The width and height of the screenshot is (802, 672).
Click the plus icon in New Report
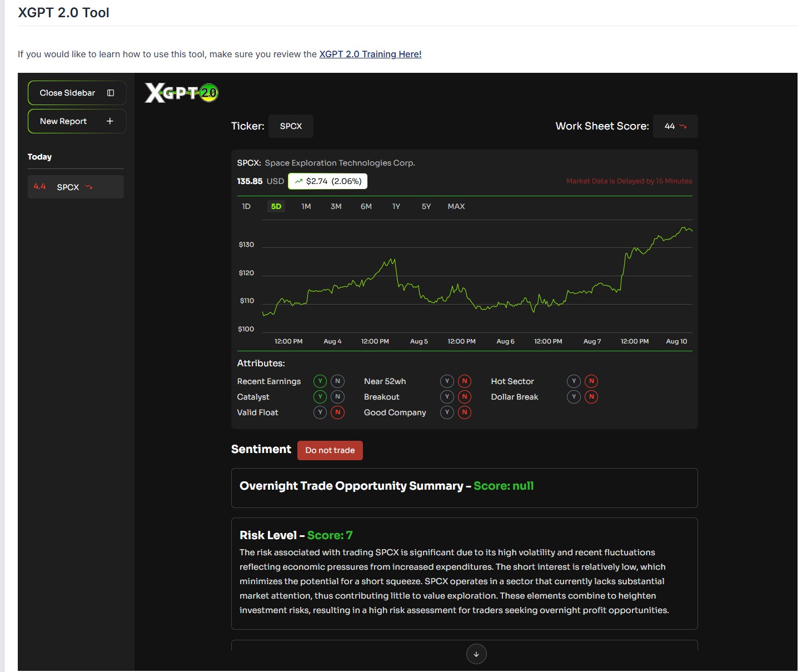click(110, 121)
